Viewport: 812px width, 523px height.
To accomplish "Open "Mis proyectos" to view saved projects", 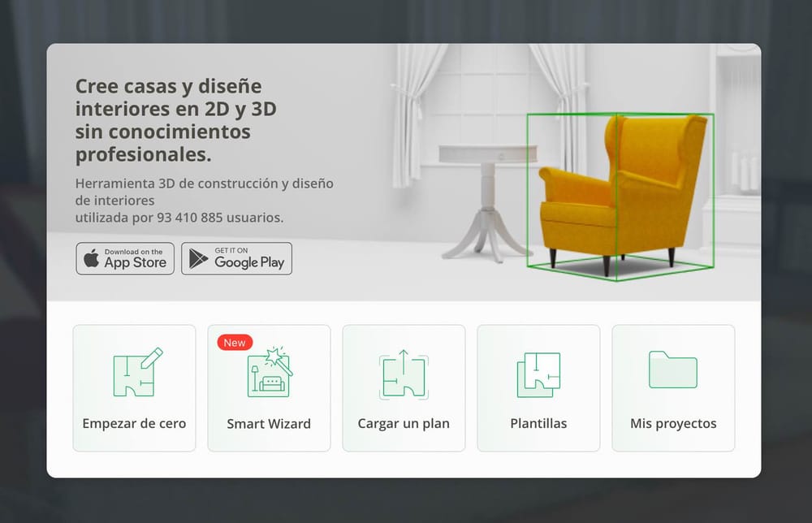I will (x=673, y=387).
